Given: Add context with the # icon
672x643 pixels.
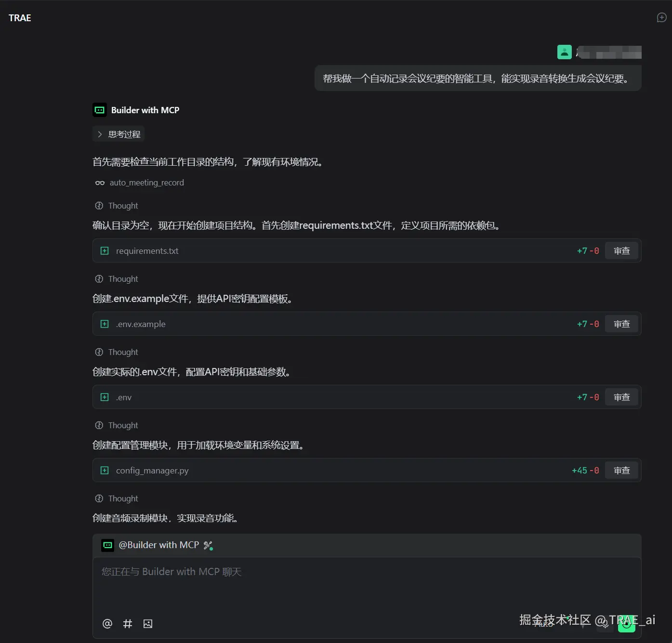Looking at the screenshot, I should coord(128,624).
